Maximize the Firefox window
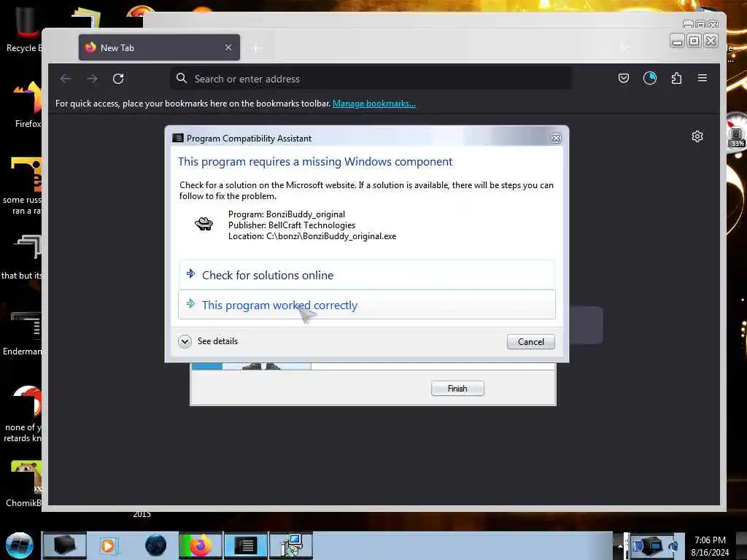The width and height of the screenshot is (747, 560). 694,42
